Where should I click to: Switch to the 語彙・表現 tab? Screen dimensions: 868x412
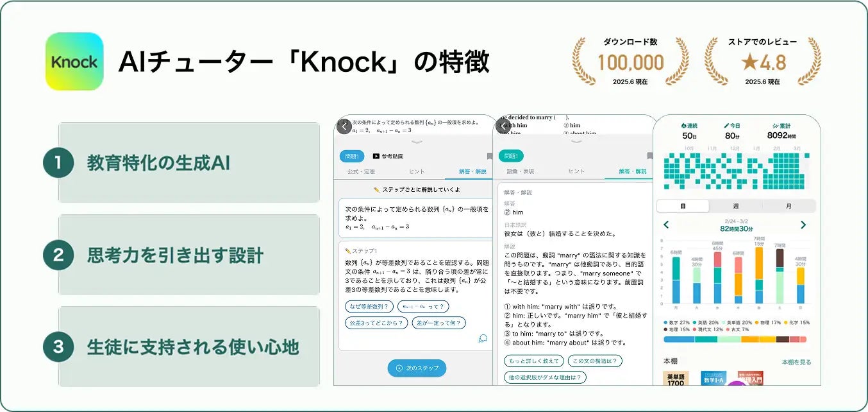point(521,172)
